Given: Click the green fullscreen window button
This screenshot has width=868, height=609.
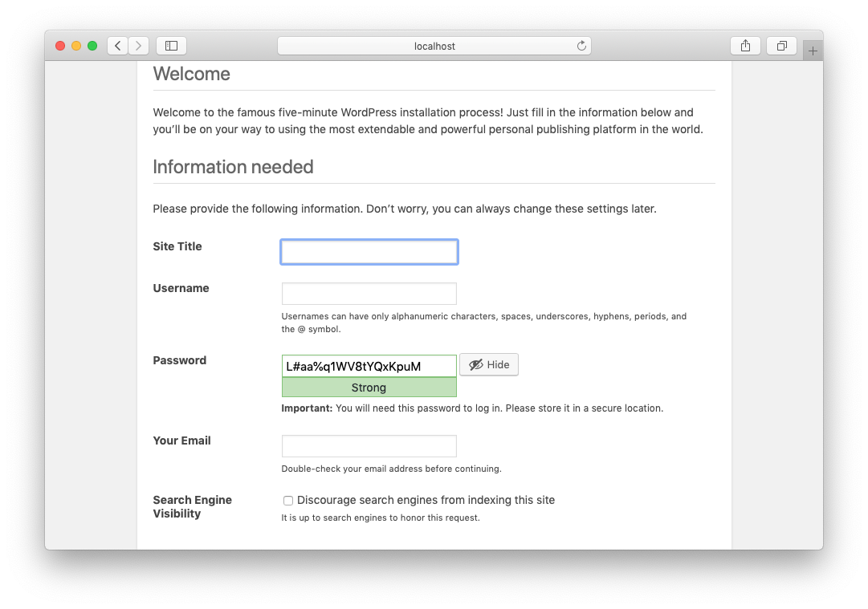Looking at the screenshot, I should [x=92, y=46].
